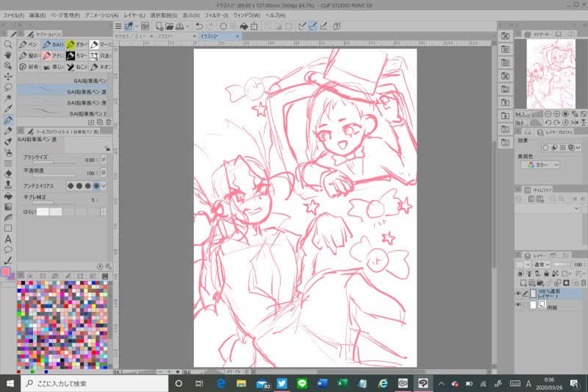Select the Fill bucket tool

click(8, 196)
